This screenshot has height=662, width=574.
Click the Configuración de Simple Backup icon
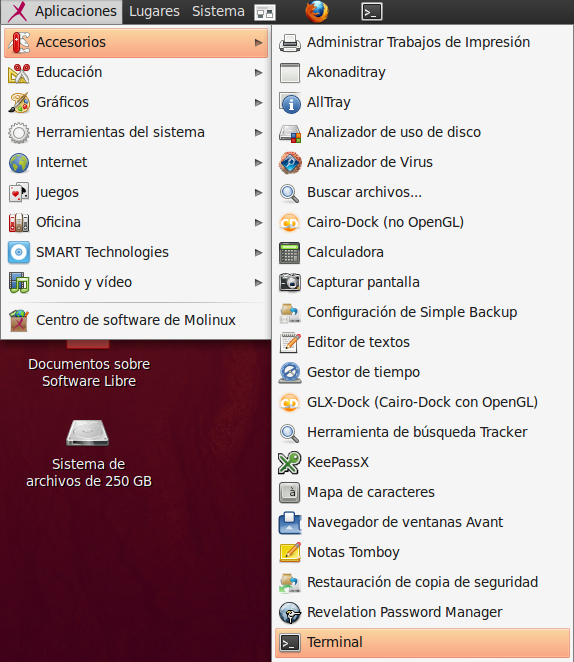(x=290, y=312)
